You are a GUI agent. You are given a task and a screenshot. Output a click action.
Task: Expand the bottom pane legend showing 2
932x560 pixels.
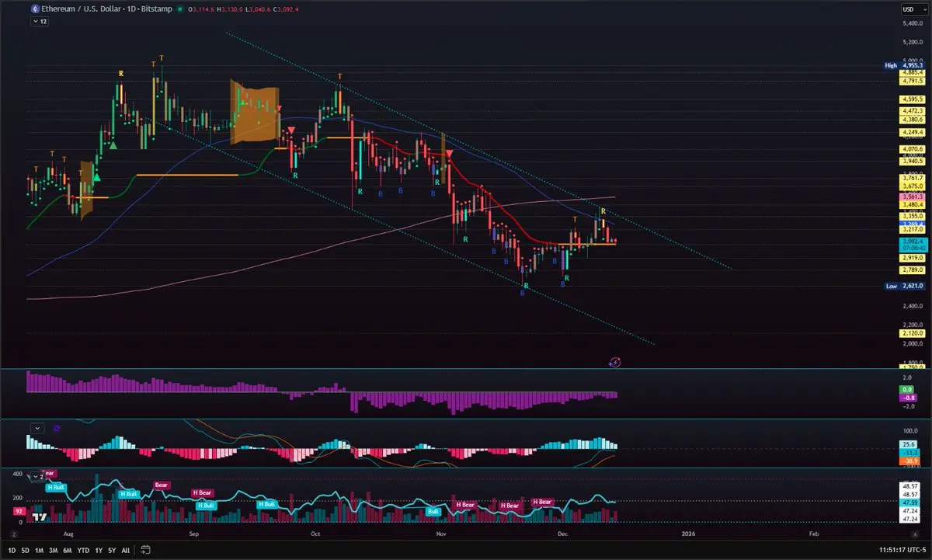[x=37, y=475]
